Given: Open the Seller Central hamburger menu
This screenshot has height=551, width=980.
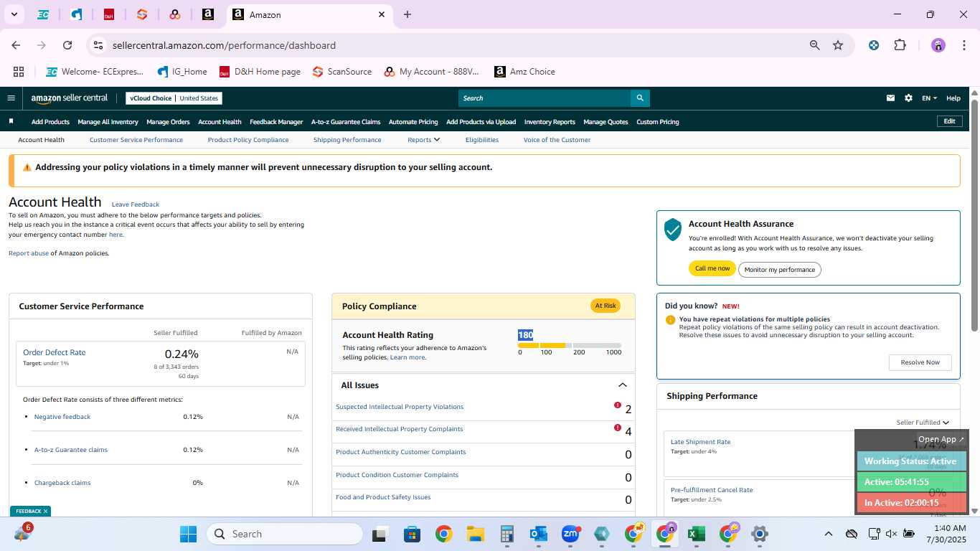Looking at the screenshot, I should pos(11,98).
